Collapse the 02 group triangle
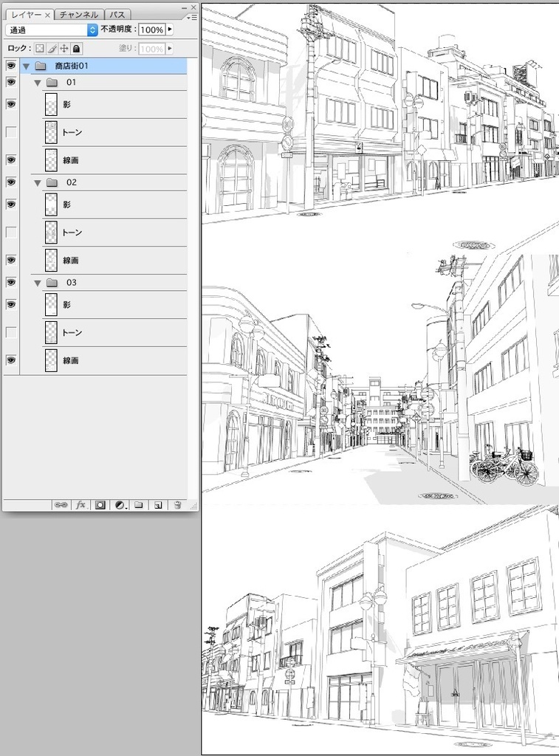This screenshot has width=559, height=756. 38,183
